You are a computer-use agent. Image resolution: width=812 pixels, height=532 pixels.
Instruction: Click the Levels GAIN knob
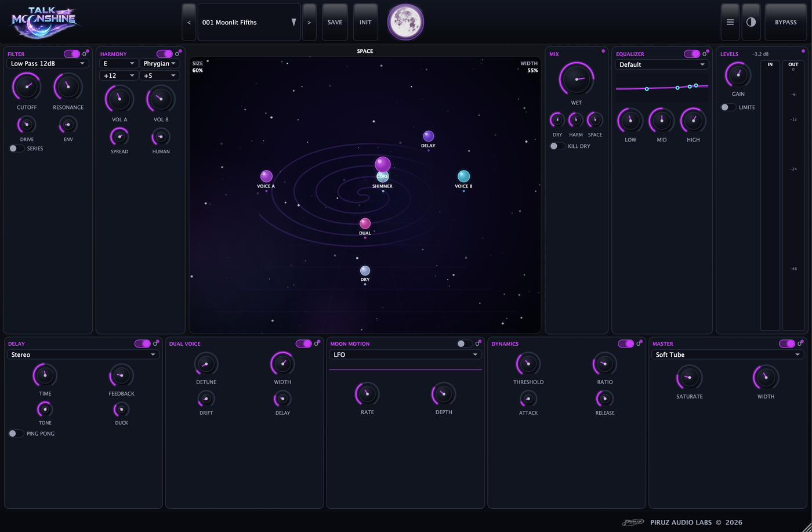point(738,75)
